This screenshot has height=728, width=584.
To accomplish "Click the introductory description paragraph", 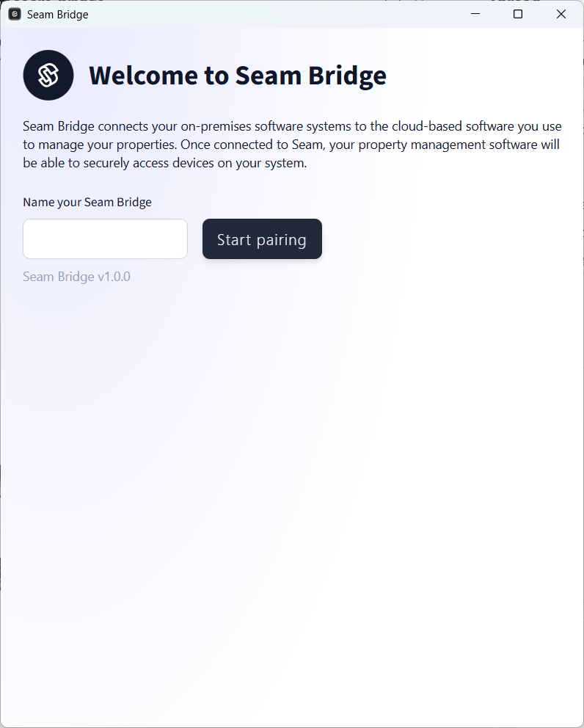I will [291, 144].
